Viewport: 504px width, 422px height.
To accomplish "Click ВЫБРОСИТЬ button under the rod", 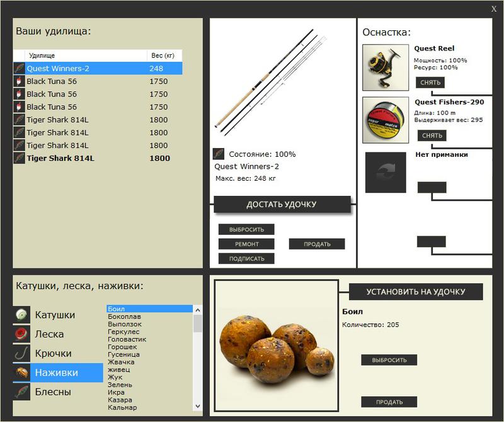I will (x=246, y=229).
